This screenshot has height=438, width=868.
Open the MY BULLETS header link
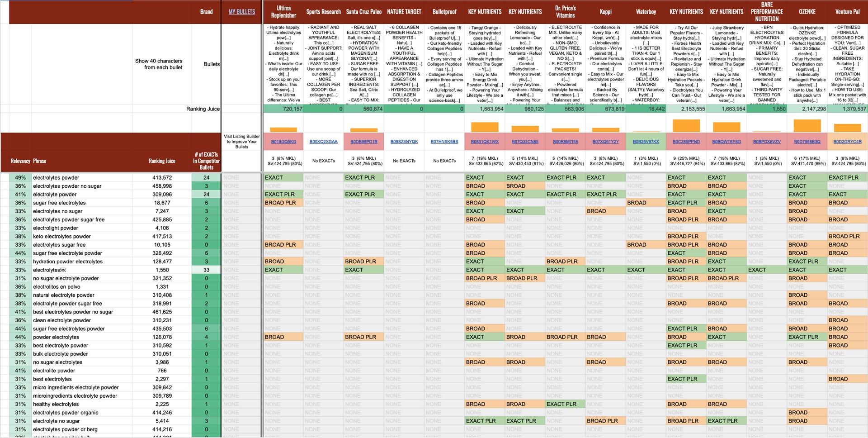pos(241,12)
